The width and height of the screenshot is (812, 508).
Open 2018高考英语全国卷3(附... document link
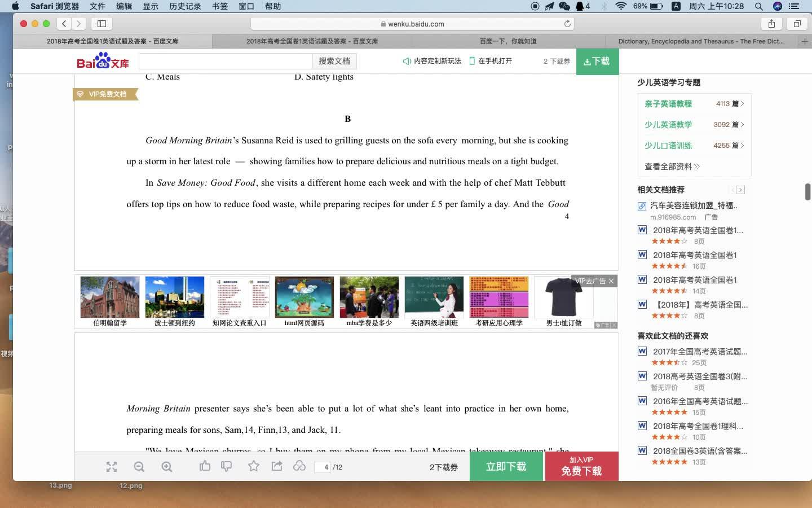tap(700, 376)
